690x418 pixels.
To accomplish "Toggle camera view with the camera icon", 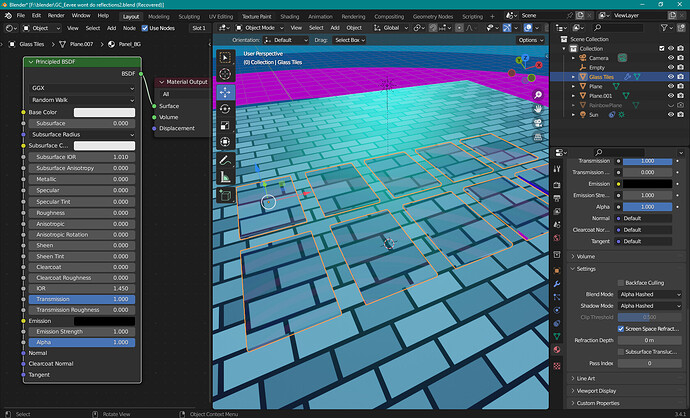I will [538, 123].
